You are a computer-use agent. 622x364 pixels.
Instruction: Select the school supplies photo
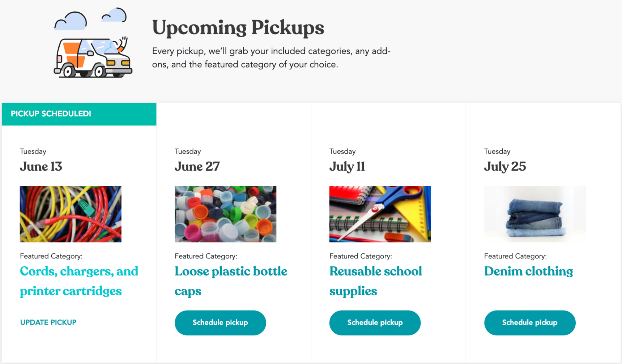click(x=380, y=214)
